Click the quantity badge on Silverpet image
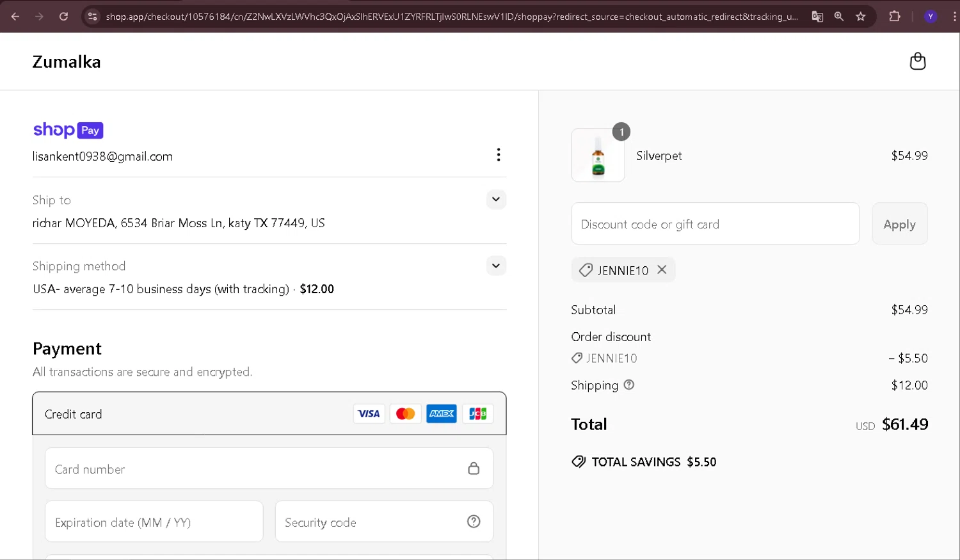This screenshot has height=560, width=960. (x=621, y=132)
